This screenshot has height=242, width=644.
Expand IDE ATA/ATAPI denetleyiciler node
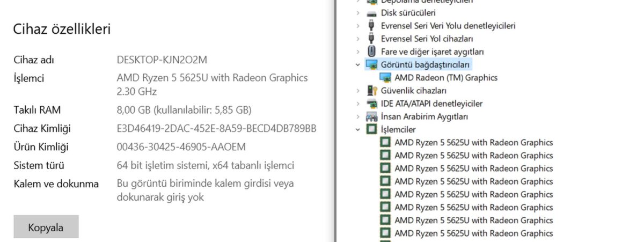coord(358,103)
